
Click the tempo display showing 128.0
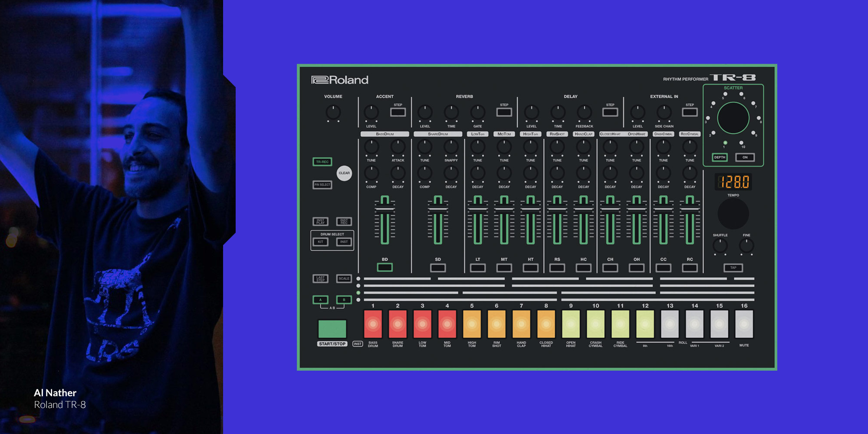(x=733, y=182)
